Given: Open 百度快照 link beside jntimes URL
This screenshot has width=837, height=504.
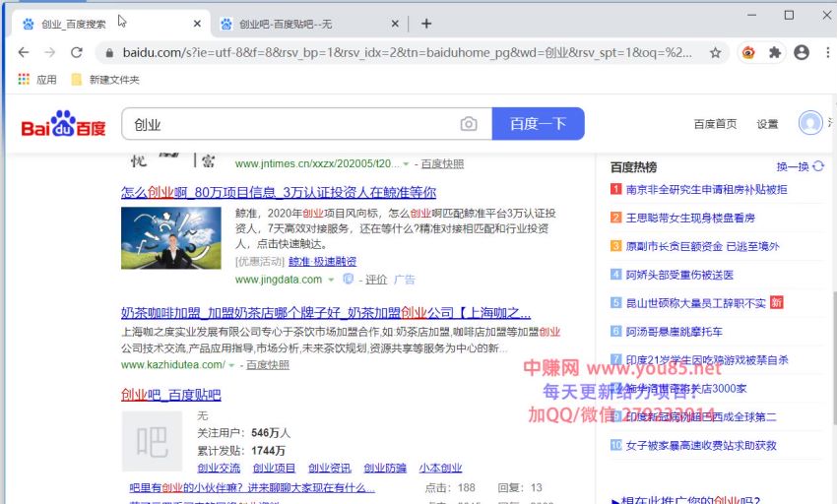Looking at the screenshot, I should (442, 164).
